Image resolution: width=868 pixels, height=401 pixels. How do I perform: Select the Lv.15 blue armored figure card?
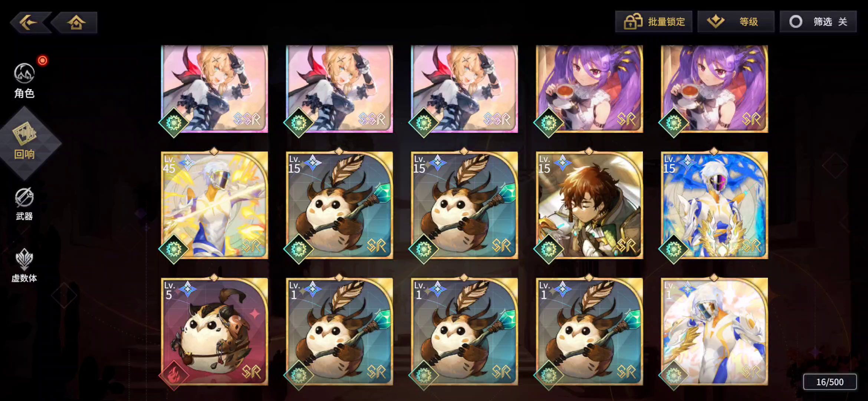(714, 205)
